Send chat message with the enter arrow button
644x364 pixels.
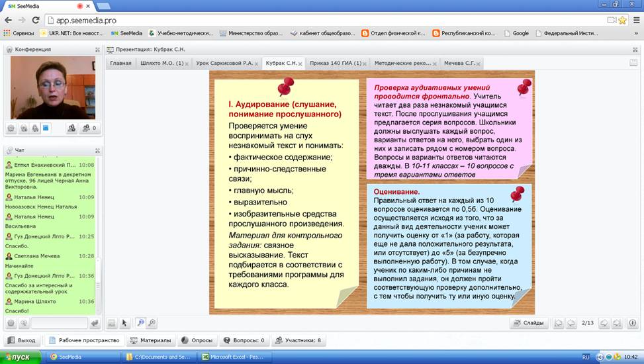95,324
